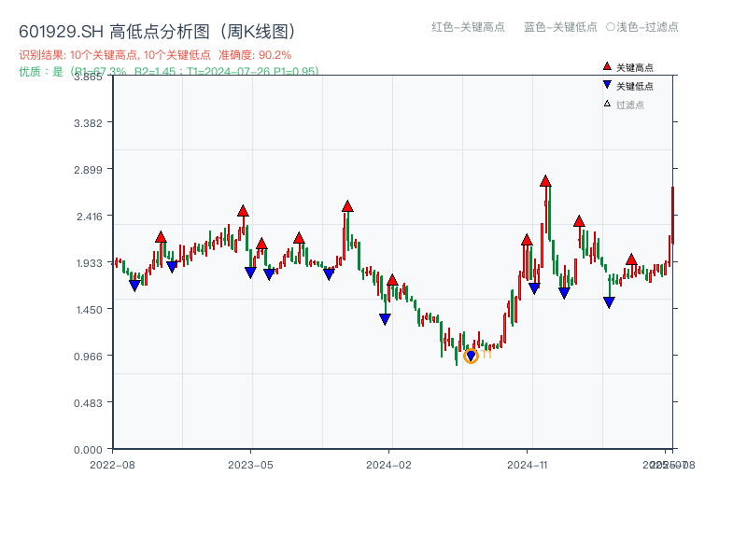Click the red 关键高点 legend triangle icon
747x560 pixels.
pos(606,65)
